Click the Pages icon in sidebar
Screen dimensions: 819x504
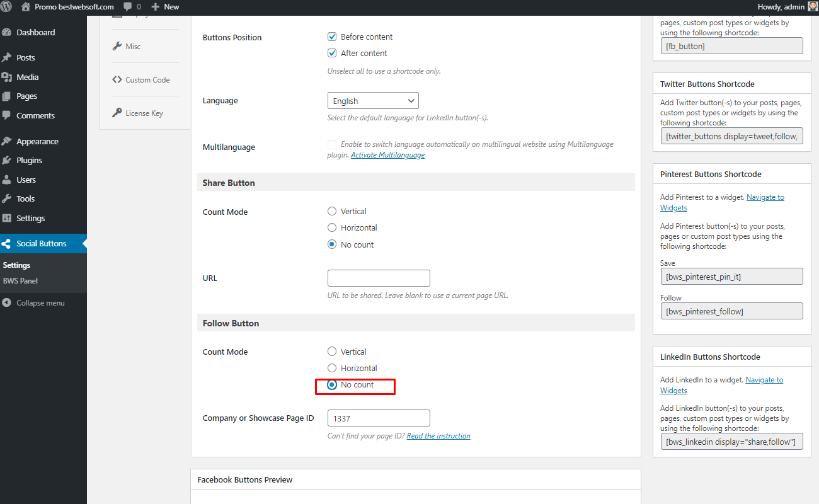click(7, 96)
